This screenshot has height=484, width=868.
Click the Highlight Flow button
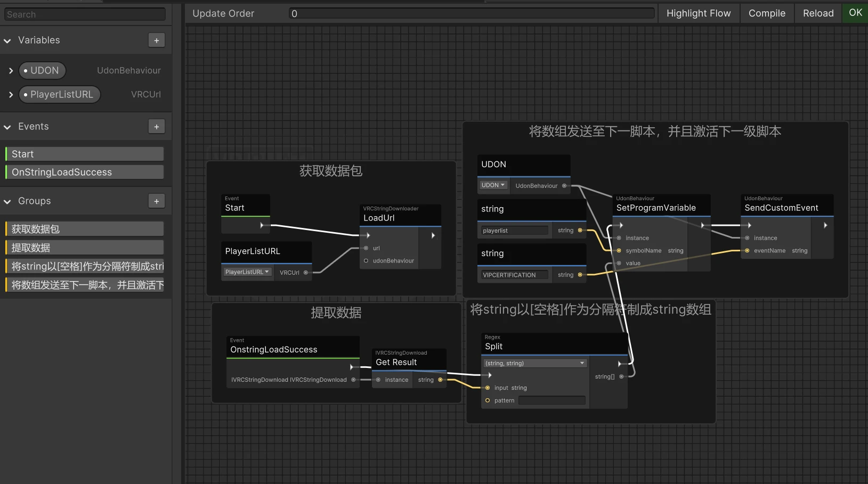coord(699,13)
